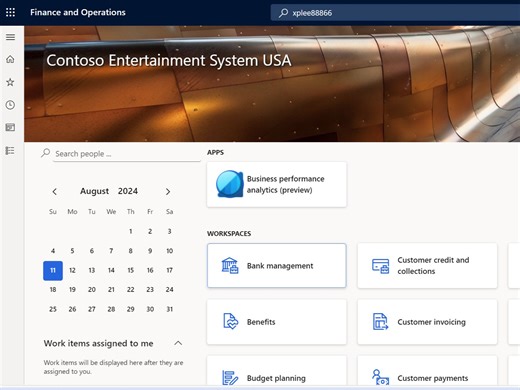Open Business performance analytics (preview) tile
The image size is (520, 390).
277,184
